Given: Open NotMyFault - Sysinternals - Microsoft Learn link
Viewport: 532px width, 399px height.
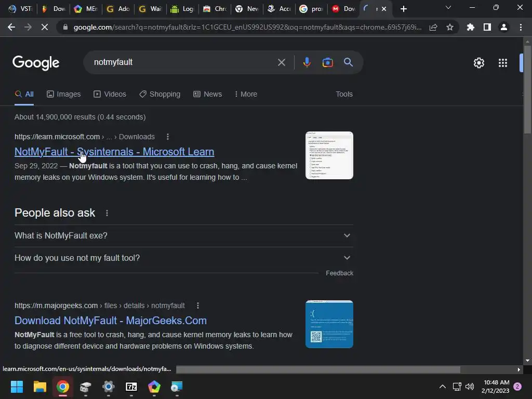Looking at the screenshot, I should pyautogui.click(x=114, y=152).
